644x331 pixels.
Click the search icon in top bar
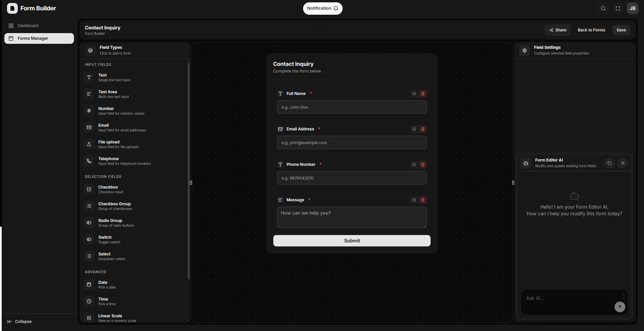(x=603, y=8)
